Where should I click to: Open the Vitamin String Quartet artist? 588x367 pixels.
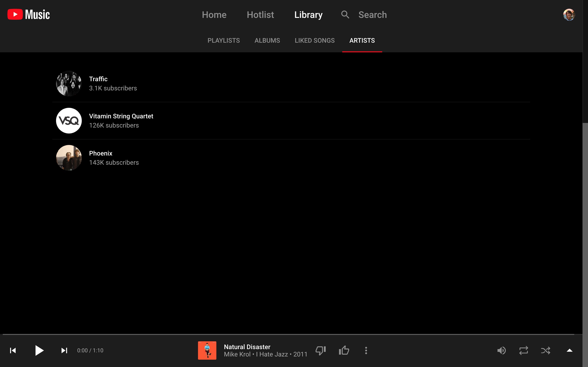pyautogui.click(x=121, y=116)
